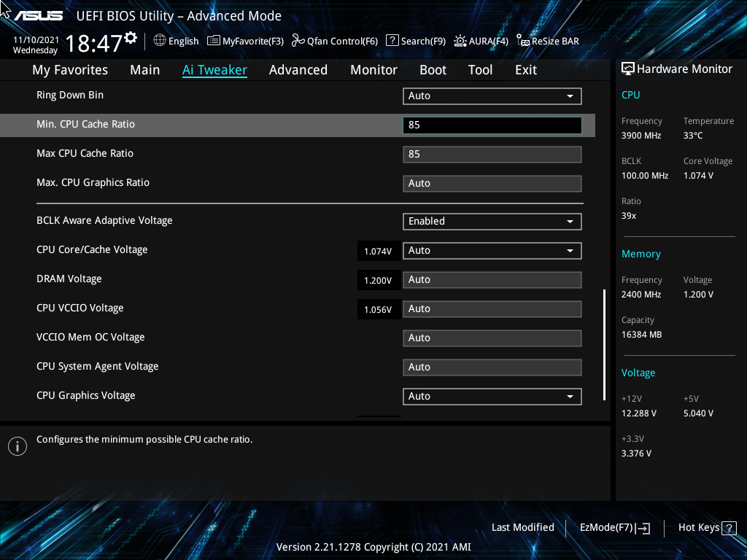Viewport: 747px width, 560px height.
Task: Click VCCIO Mem OC Voltage field
Action: [492, 338]
